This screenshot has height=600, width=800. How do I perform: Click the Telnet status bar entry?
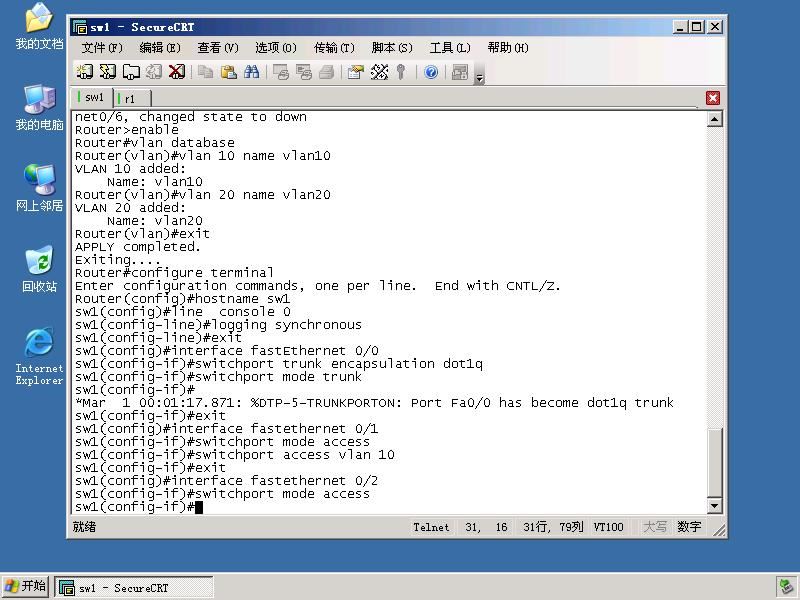[x=431, y=527]
